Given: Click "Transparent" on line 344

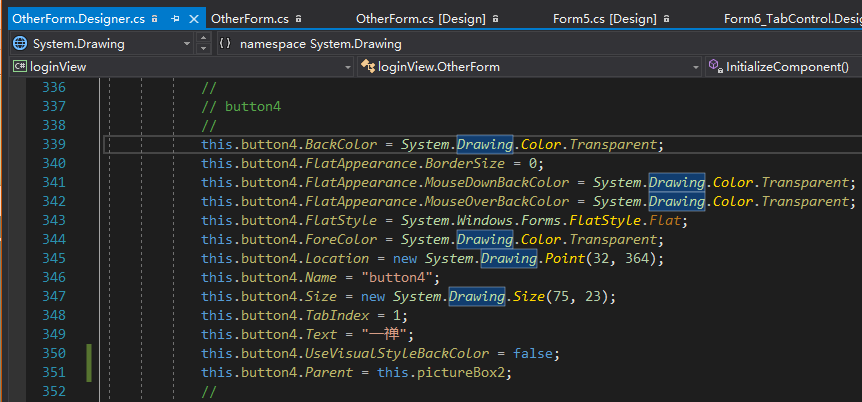Looking at the screenshot, I should [613, 240].
